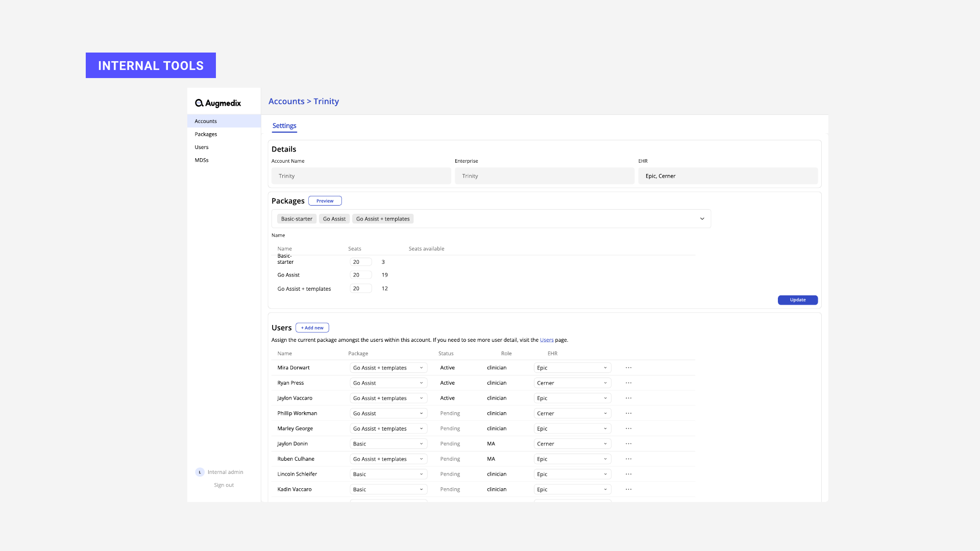The height and width of the screenshot is (551, 980).
Task: Click the Account Name field
Action: click(361, 176)
